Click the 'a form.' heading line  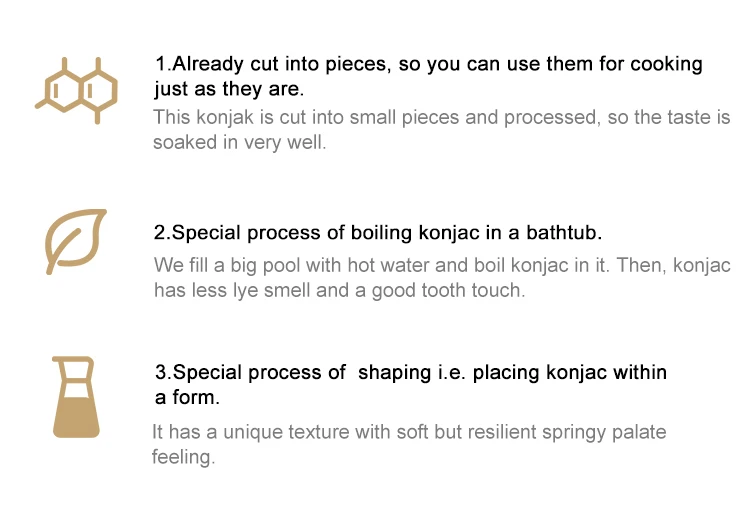(x=187, y=398)
